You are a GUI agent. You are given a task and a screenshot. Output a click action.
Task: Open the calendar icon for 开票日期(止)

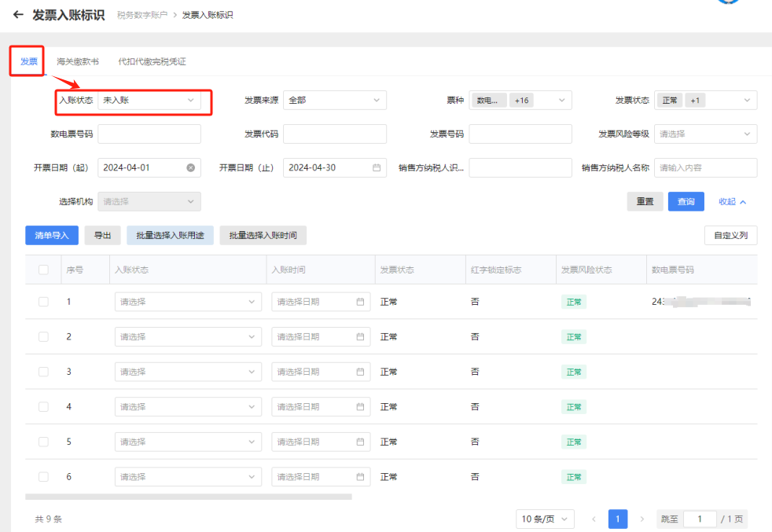pyautogui.click(x=376, y=167)
